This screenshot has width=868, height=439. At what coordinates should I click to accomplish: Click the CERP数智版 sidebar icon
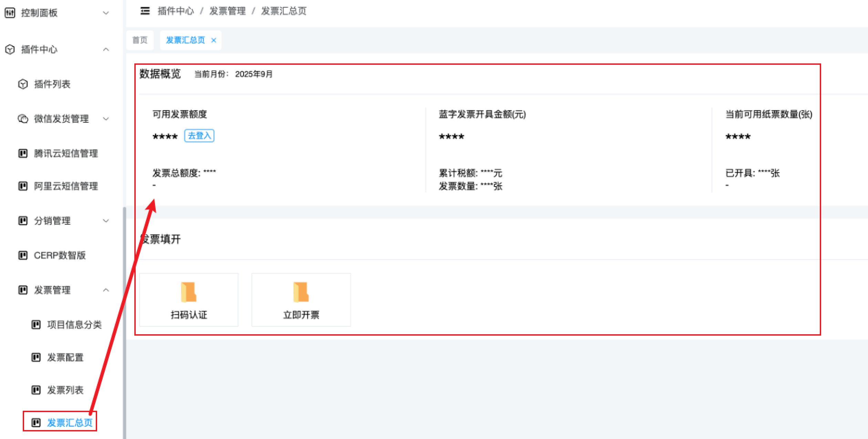[23, 255]
